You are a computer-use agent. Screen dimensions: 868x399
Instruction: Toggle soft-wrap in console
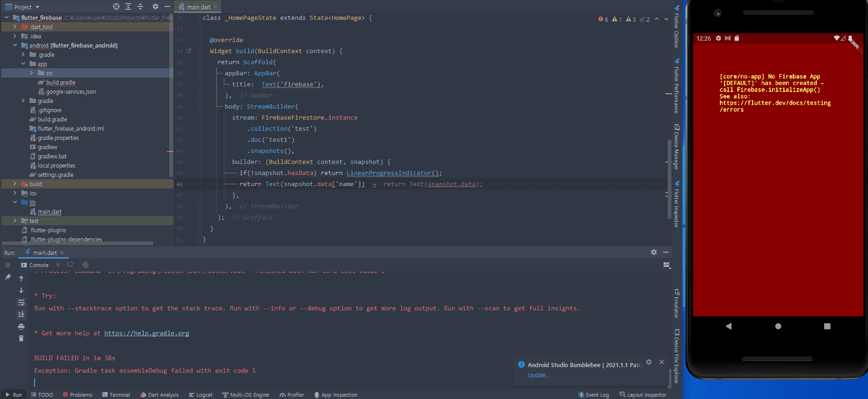(21, 302)
